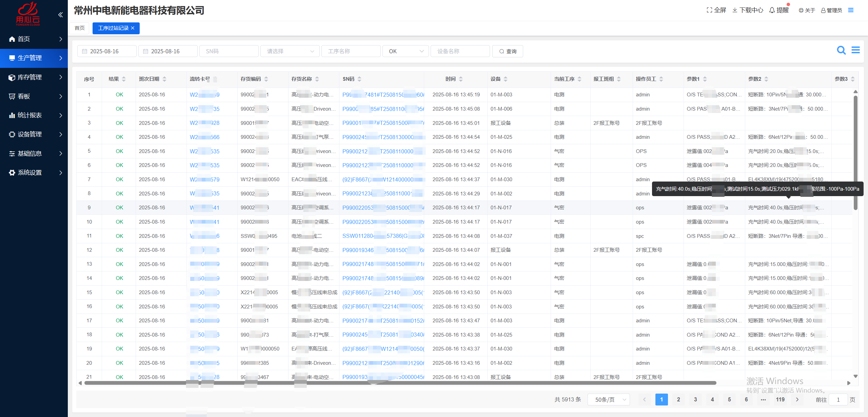
Task: Open the column settings list icon
Action: [855, 50]
